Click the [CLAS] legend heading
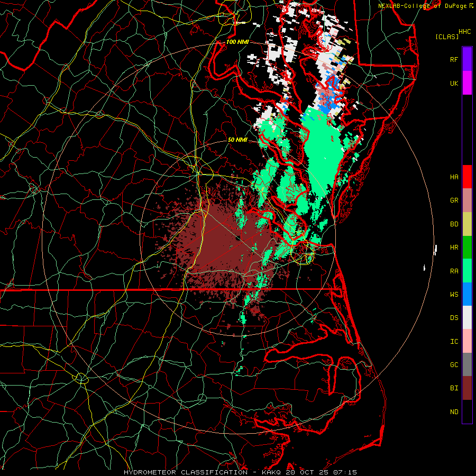The image size is (476, 476). tap(447, 36)
